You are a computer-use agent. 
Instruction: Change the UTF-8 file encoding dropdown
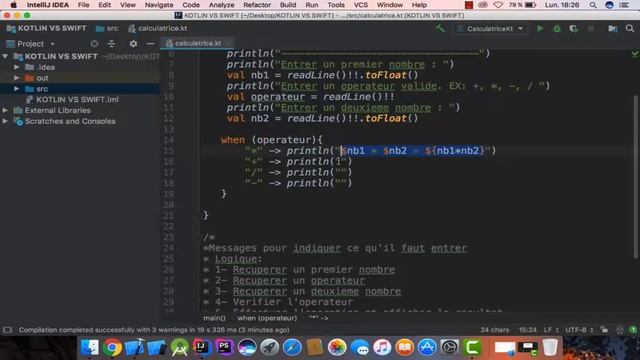(579, 330)
